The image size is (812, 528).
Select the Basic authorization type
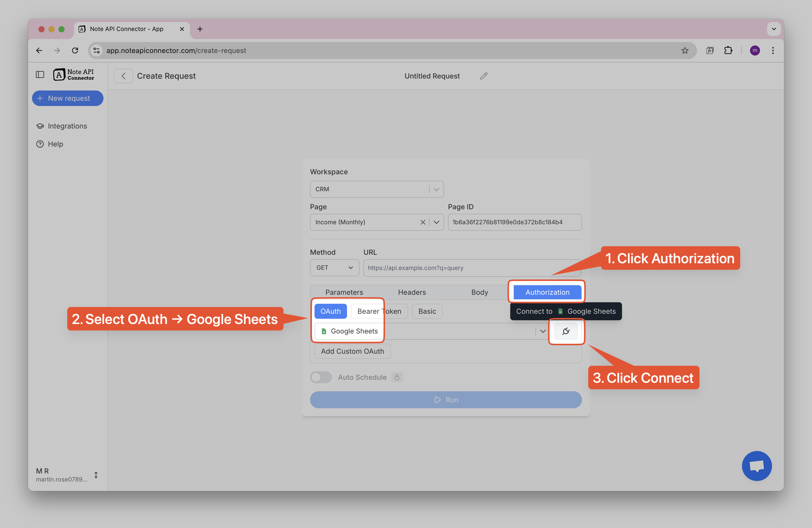427,311
